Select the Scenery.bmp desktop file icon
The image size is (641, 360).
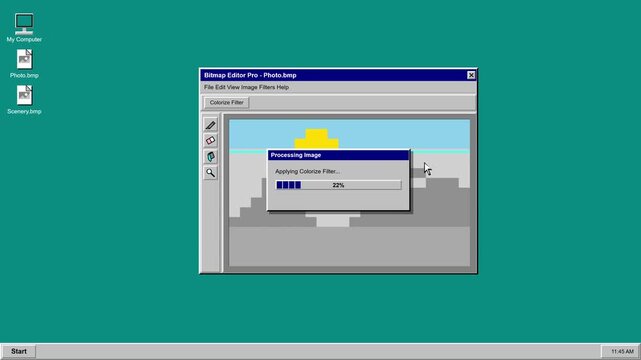(x=24, y=100)
